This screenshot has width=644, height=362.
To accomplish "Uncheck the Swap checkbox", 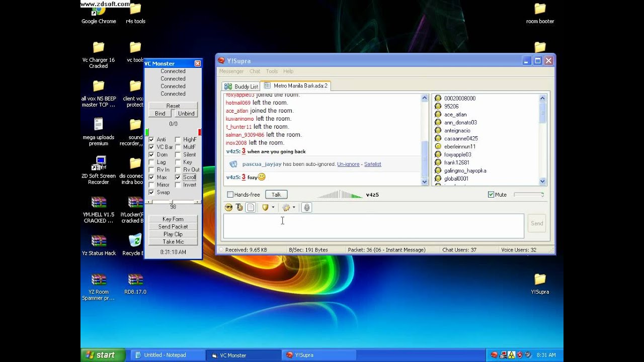I will [x=151, y=193].
